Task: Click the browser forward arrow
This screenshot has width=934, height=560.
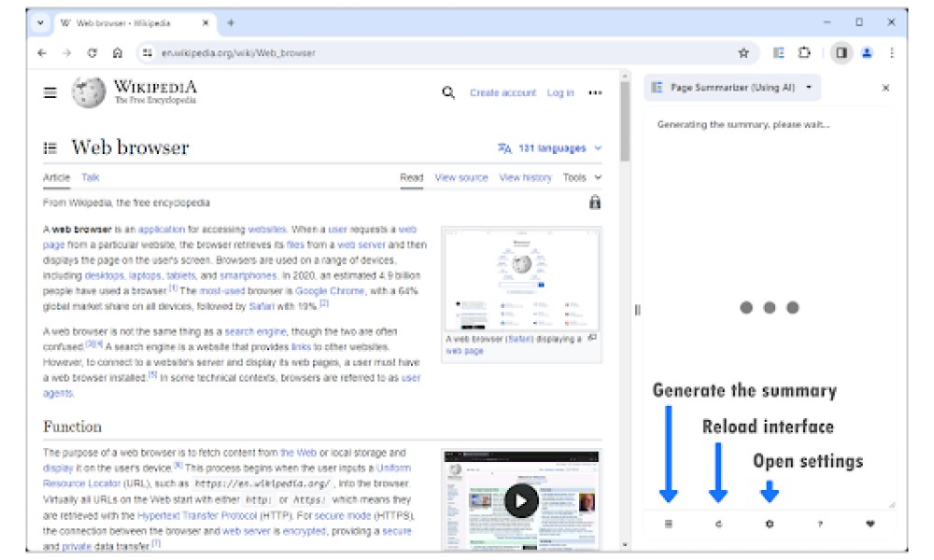Action: (66, 53)
